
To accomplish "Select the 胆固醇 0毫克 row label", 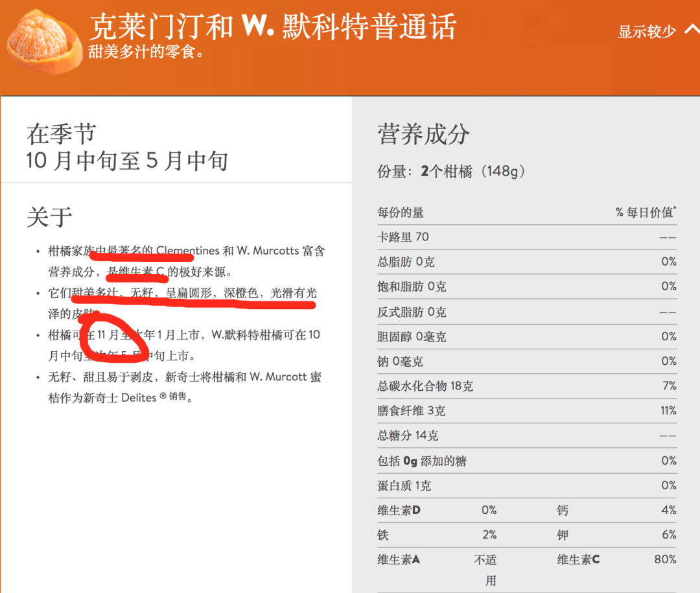I will pyautogui.click(x=412, y=336).
